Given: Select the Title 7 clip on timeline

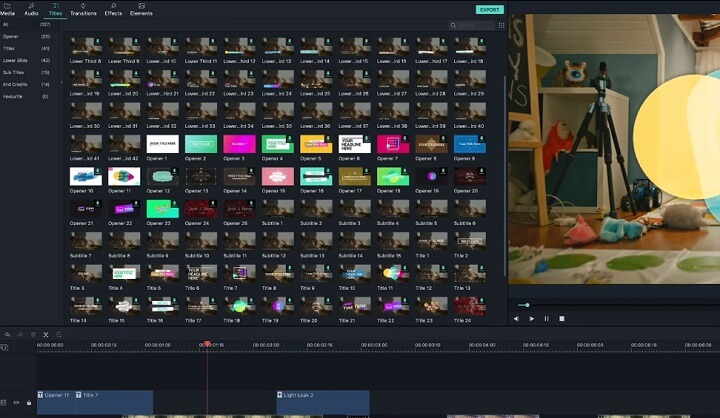Looking at the screenshot, I should click(x=114, y=402).
